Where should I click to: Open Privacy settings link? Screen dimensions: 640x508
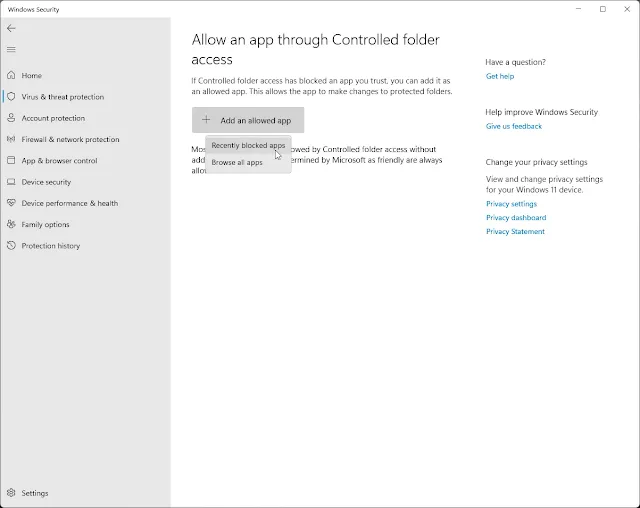[x=511, y=204]
